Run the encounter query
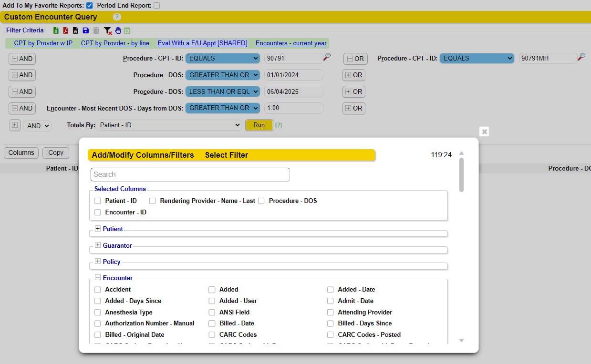 pos(259,125)
